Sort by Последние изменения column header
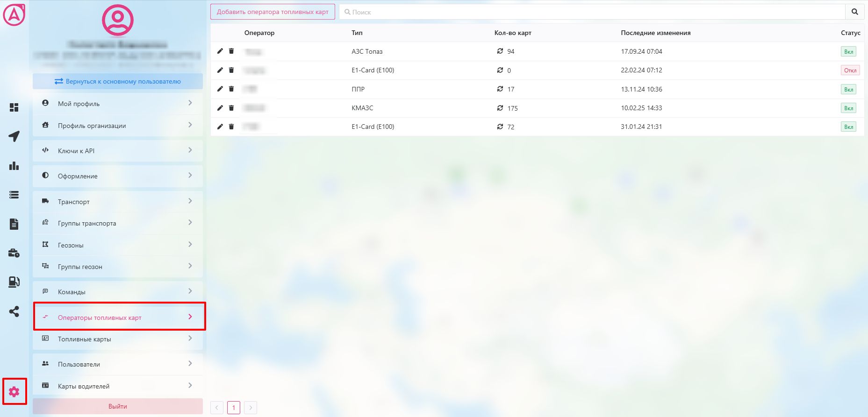The height and width of the screenshot is (417, 868). point(655,33)
